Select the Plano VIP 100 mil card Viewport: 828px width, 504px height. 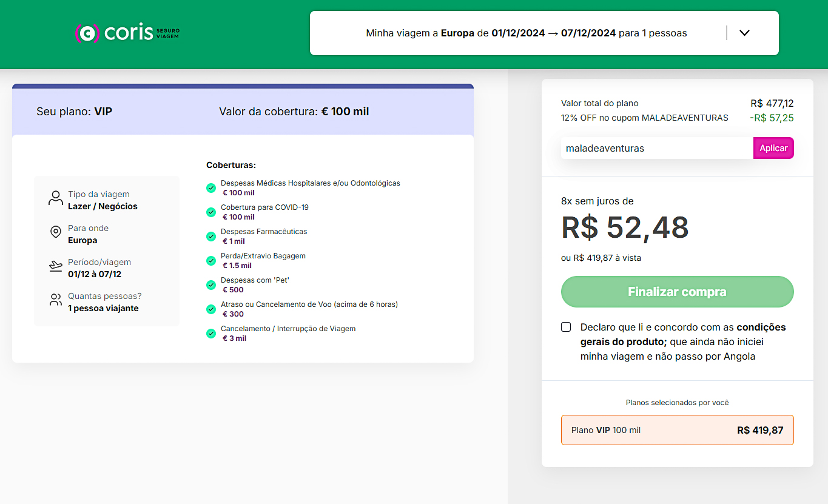pyautogui.click(x=677, y=430)
